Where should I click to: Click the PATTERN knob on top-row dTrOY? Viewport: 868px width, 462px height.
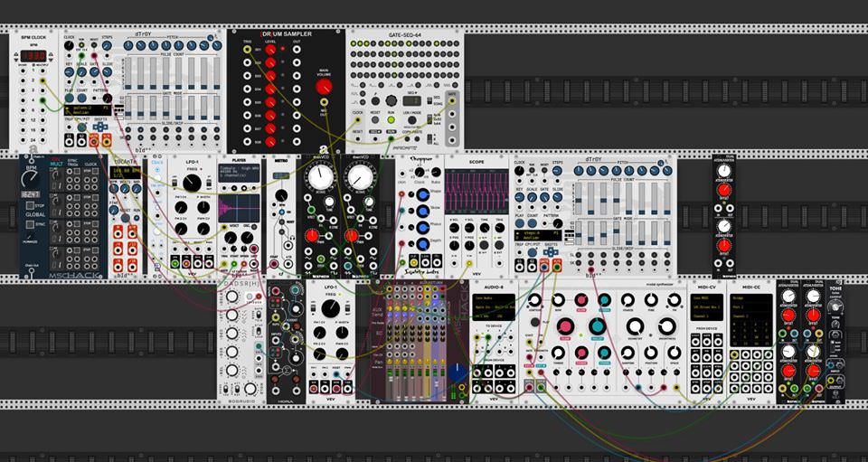(x=108, y=98)
